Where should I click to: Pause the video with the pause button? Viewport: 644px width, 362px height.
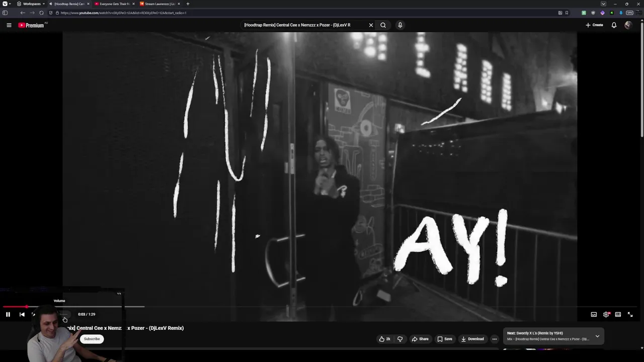(x=8, y=314)
